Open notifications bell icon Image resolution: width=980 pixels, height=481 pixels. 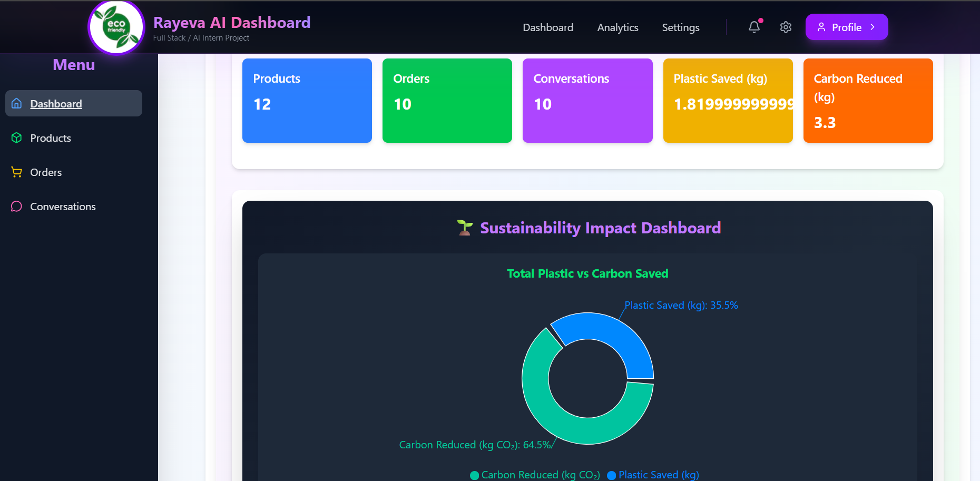754,27
